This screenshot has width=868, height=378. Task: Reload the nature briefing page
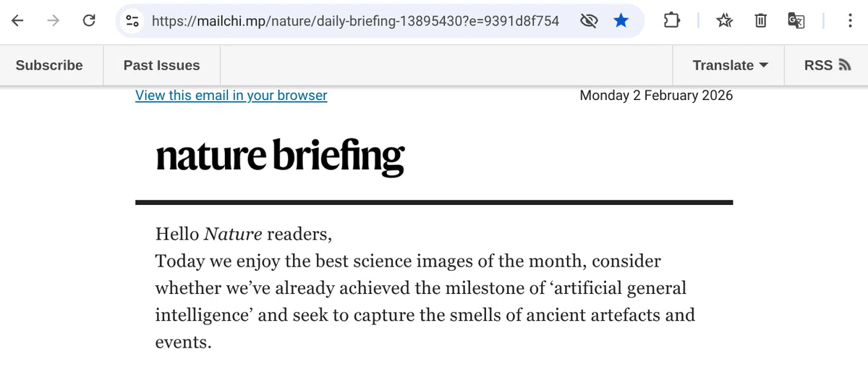click(89, 21)
